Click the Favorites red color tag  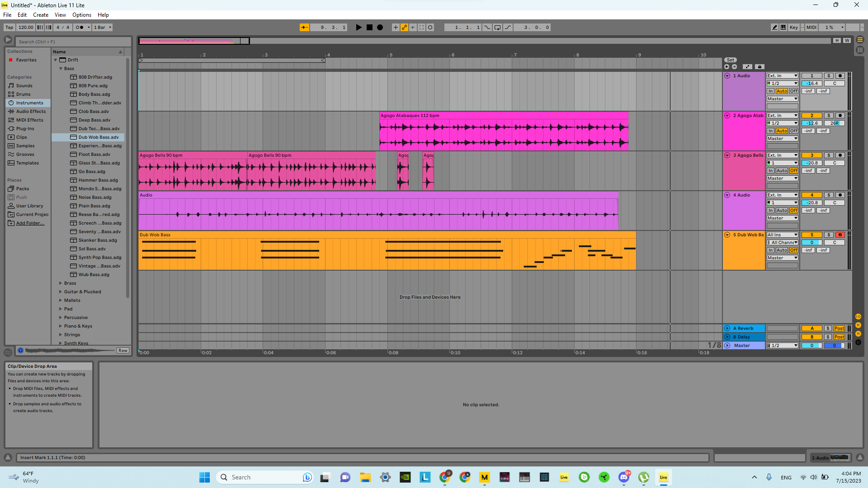[10, 60]
